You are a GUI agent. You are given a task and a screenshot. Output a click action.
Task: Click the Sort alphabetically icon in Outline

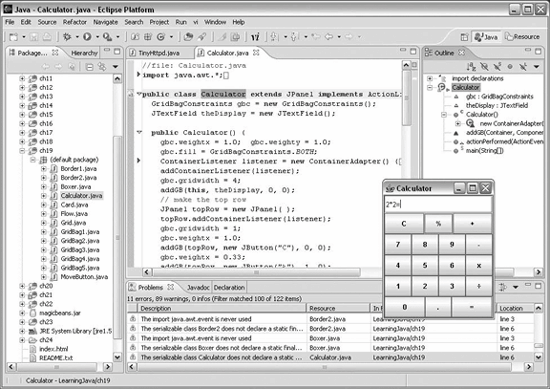471,66
